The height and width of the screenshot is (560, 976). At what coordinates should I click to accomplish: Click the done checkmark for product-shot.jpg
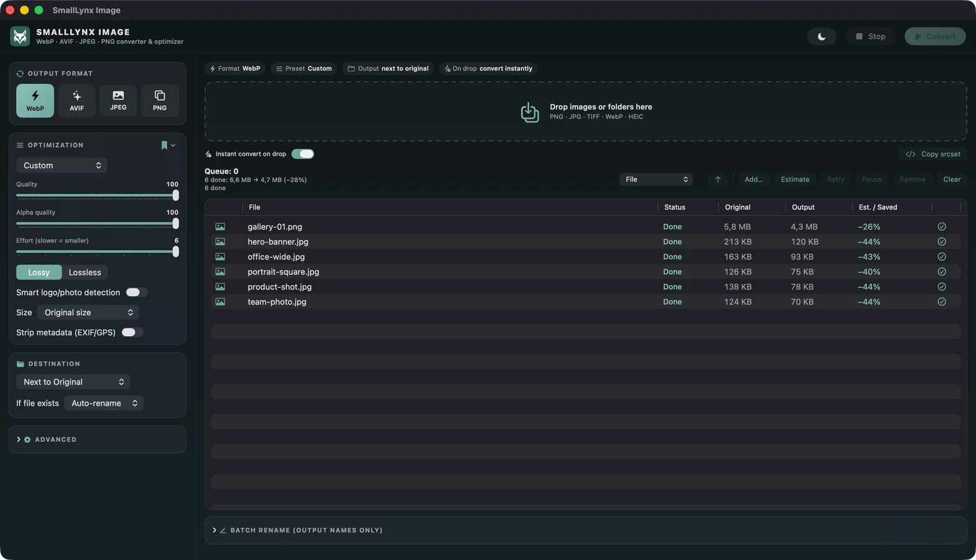click(942, 287)
